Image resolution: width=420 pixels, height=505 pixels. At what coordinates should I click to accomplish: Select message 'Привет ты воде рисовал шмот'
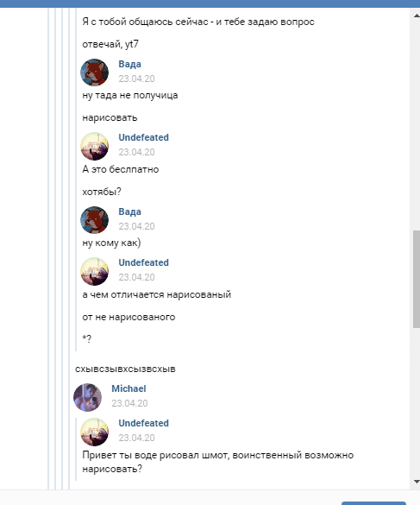[218, 462]
